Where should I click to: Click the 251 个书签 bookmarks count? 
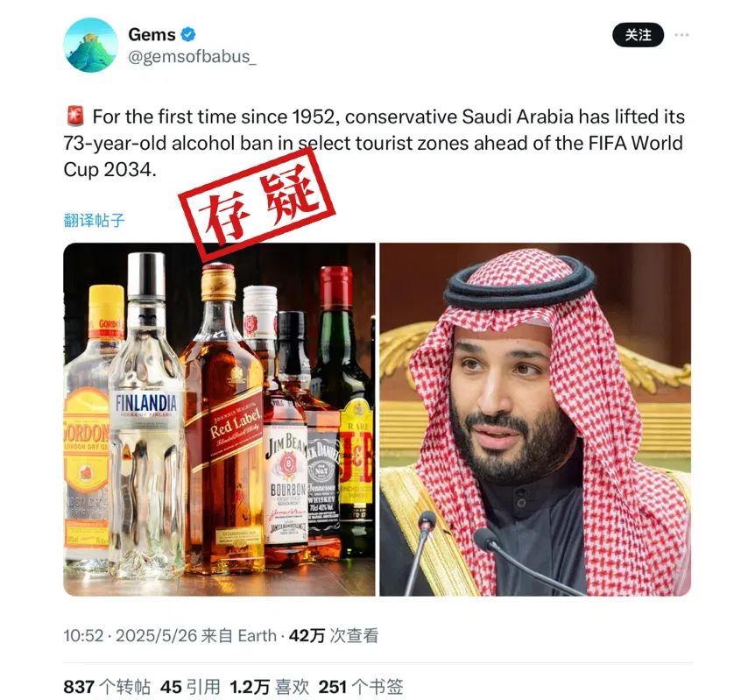click(x=361, y=687)
